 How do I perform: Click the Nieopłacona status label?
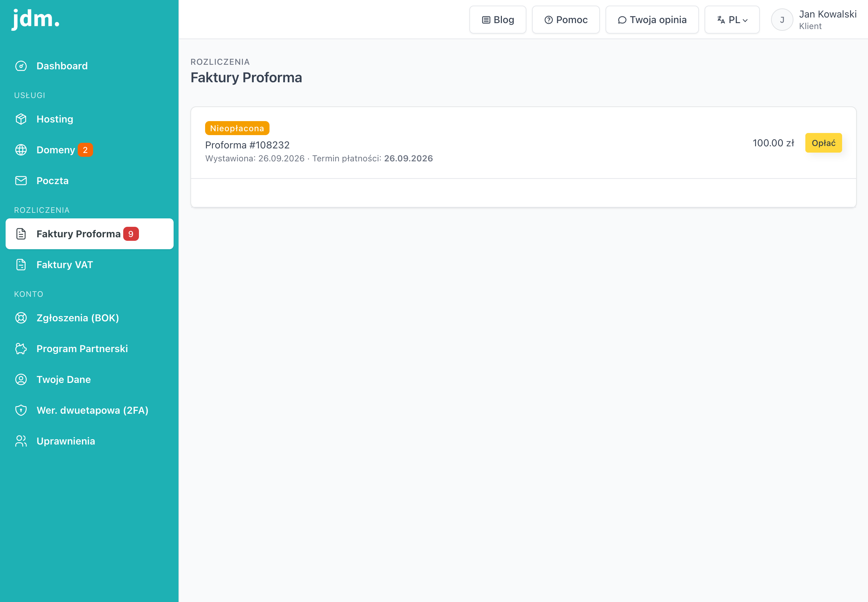click(237, 128)
